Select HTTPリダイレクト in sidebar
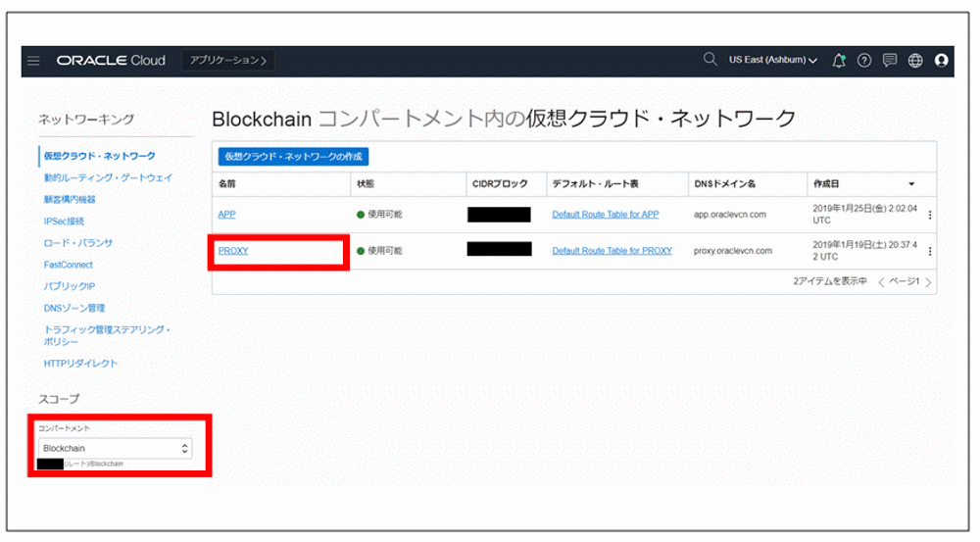This screenshot has width=980, height=542. click(80, 364)
